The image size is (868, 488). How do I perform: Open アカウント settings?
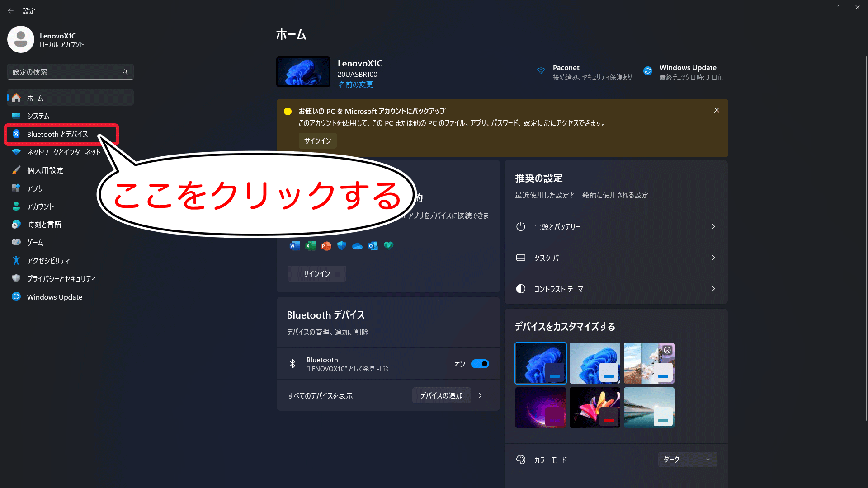tap(40, 206)
